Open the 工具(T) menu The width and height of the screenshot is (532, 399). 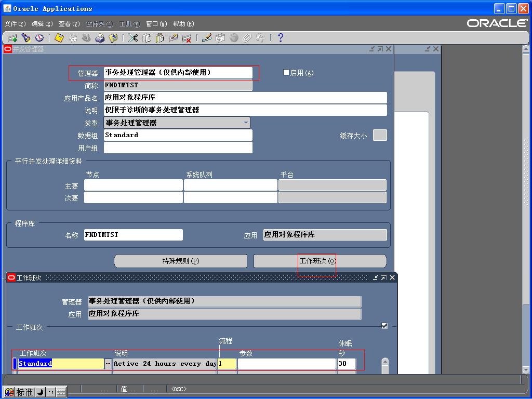pyautogui.click(x=129, y=24)
